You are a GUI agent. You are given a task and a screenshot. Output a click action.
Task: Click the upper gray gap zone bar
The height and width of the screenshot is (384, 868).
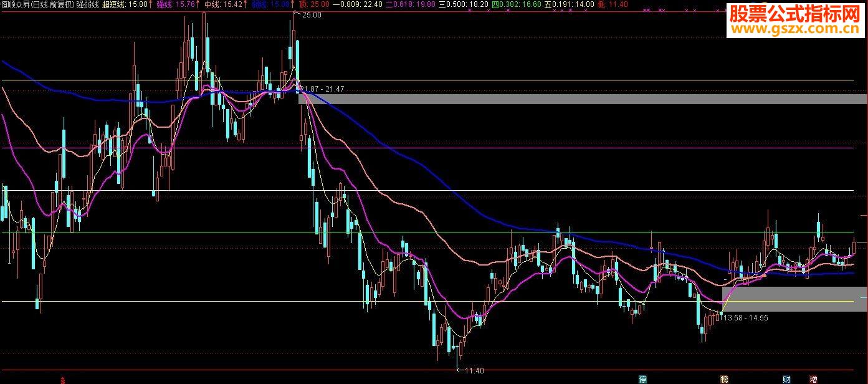click(x=583, y=98)
